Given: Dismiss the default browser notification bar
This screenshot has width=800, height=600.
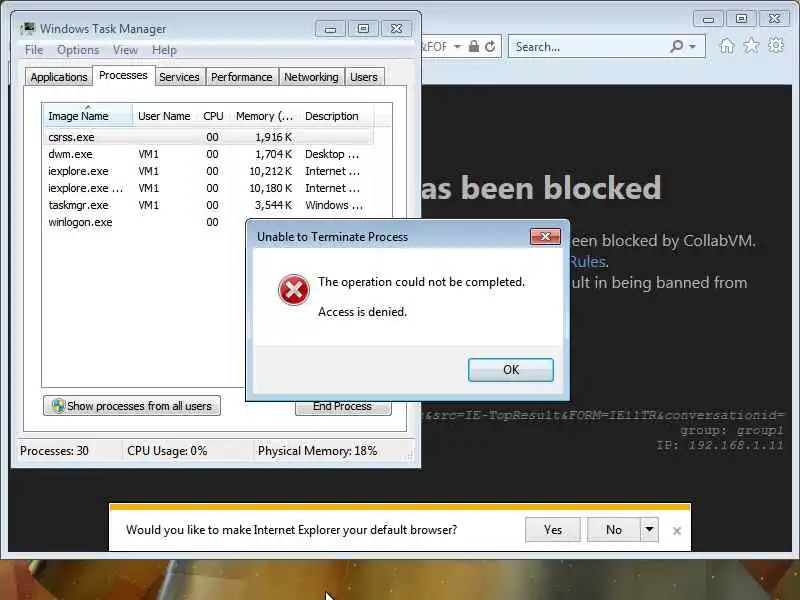Looking at the screenshot, I should click(x=677, y=531).
